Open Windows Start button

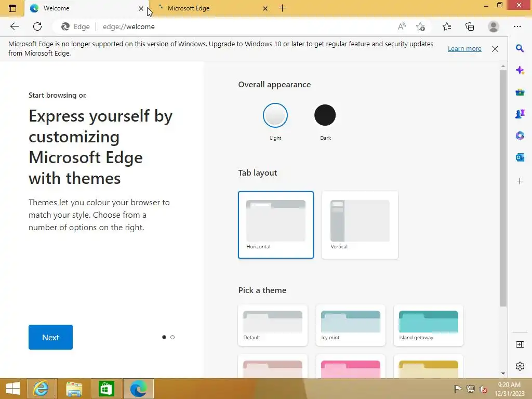[13, 389]
